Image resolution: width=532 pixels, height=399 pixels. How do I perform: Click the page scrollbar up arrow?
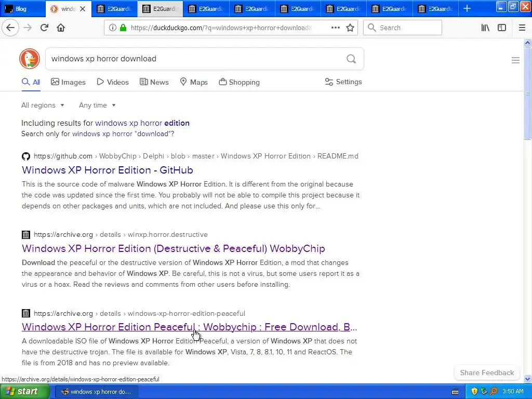[527, 43]
